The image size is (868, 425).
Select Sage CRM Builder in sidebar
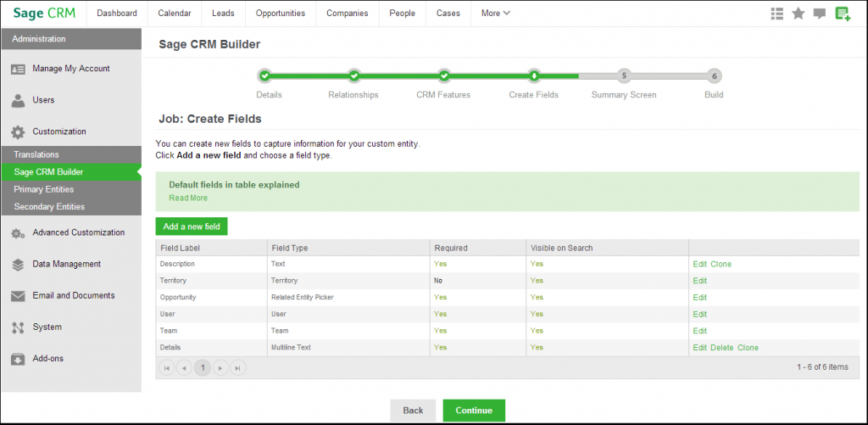pos(71,171)
